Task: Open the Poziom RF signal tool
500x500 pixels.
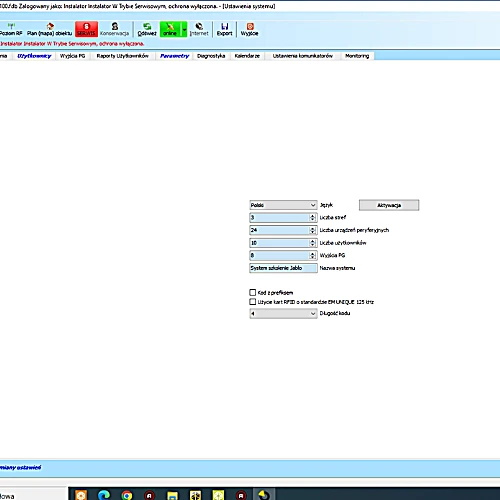Action: [x=11, y=29]
